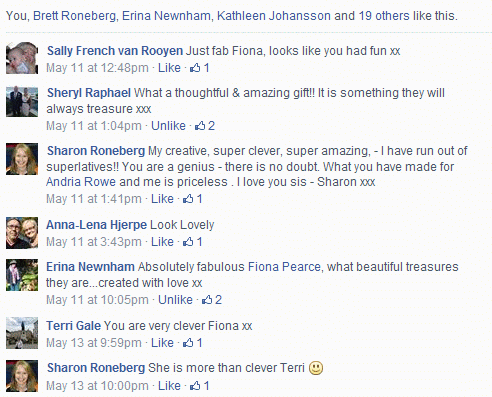Click thumbs-up icon on Sharon's May 13 comment
Viewport: 492px width, 397px height.
coord(195,386)
